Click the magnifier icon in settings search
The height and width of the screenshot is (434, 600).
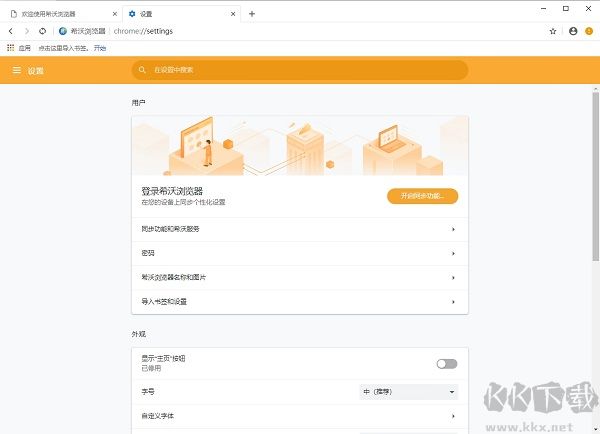click(x=142, y=70)
